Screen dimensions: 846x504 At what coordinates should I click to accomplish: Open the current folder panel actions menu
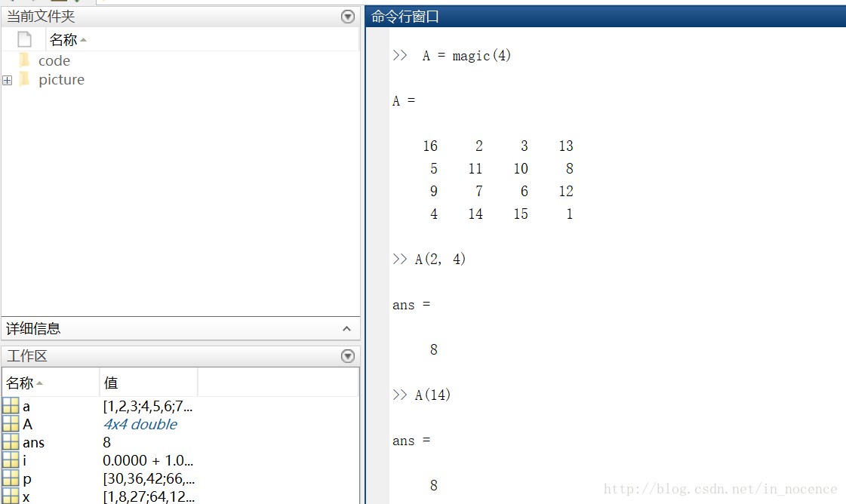(348, 17)
